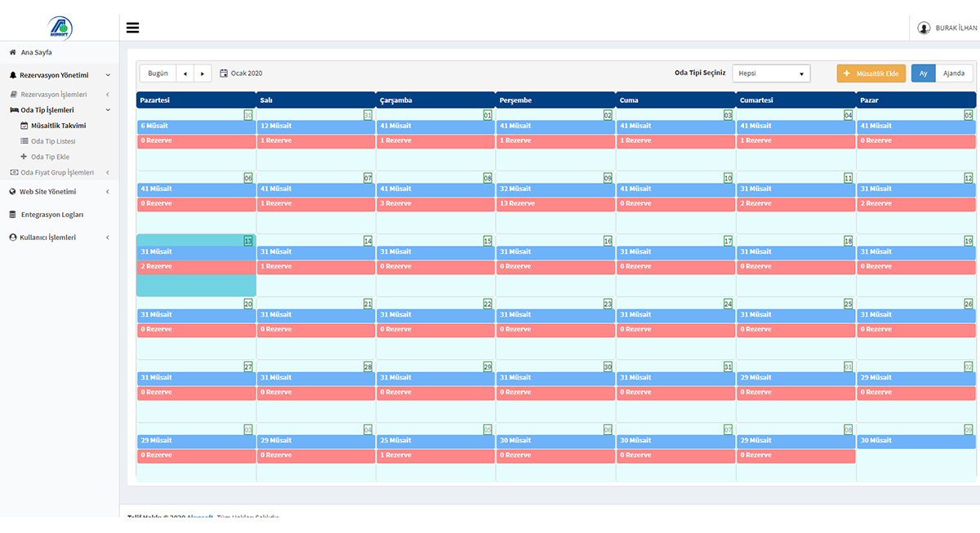Click the calendar icon beside Müsaitlik Takvimi
This screenshot has height=533, width=980.
click(x=24, y=126)
